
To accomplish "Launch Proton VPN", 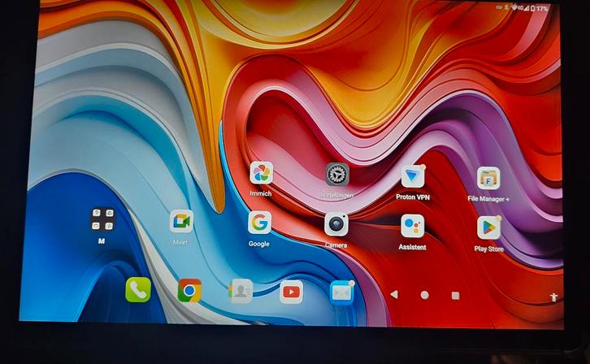I will point(413,176).
